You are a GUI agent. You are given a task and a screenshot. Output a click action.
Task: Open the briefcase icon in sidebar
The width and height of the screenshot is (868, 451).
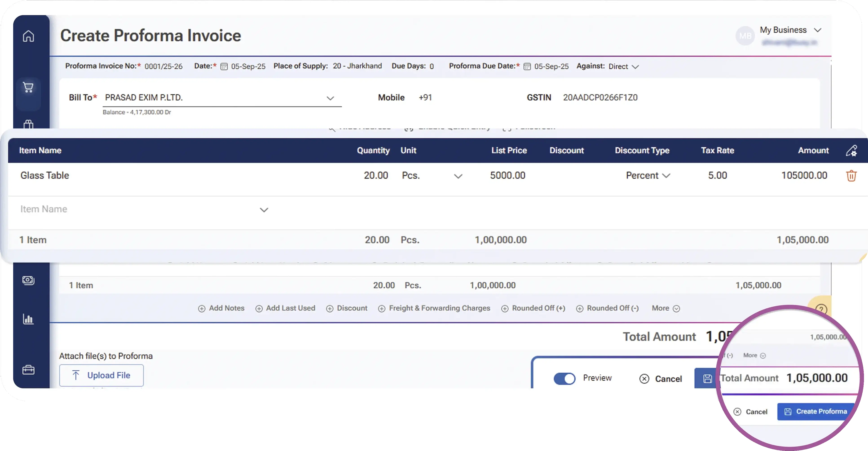tap(28, 370)
